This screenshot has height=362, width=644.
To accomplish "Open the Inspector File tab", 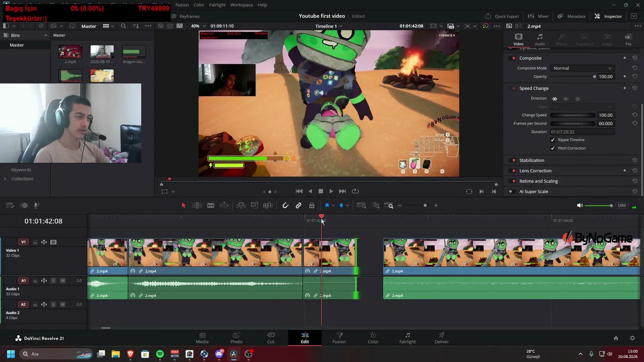I will point(628,40).
